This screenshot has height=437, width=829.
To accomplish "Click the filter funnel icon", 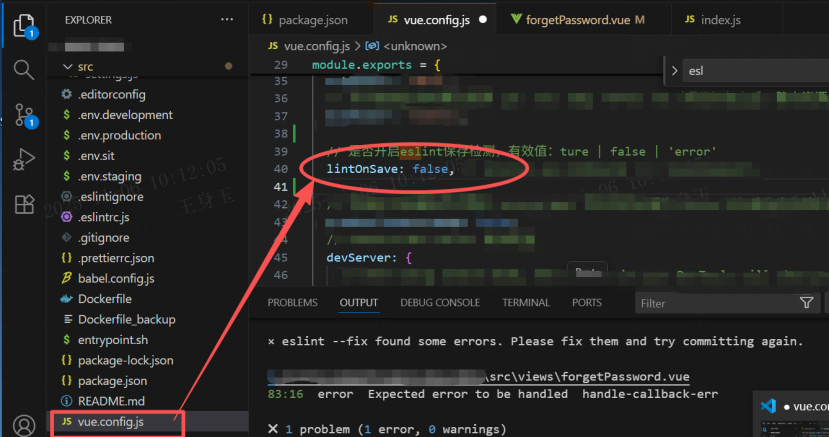I will [806, 303].
